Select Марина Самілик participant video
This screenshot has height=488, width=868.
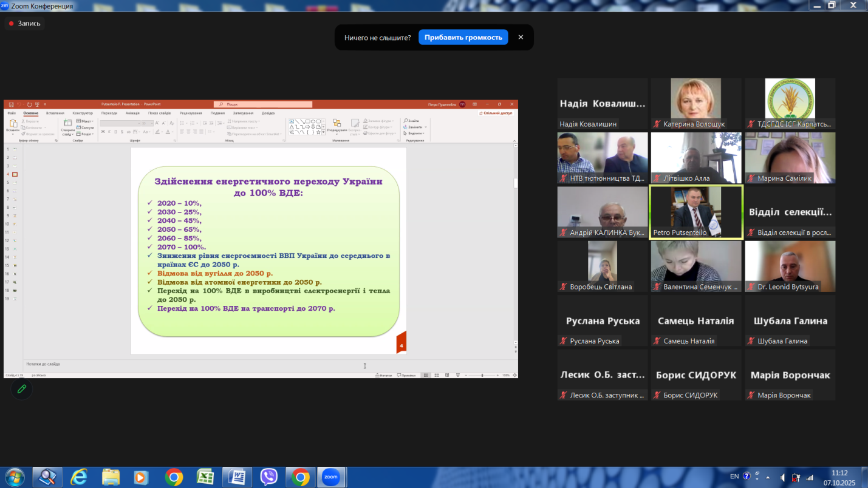790,158
